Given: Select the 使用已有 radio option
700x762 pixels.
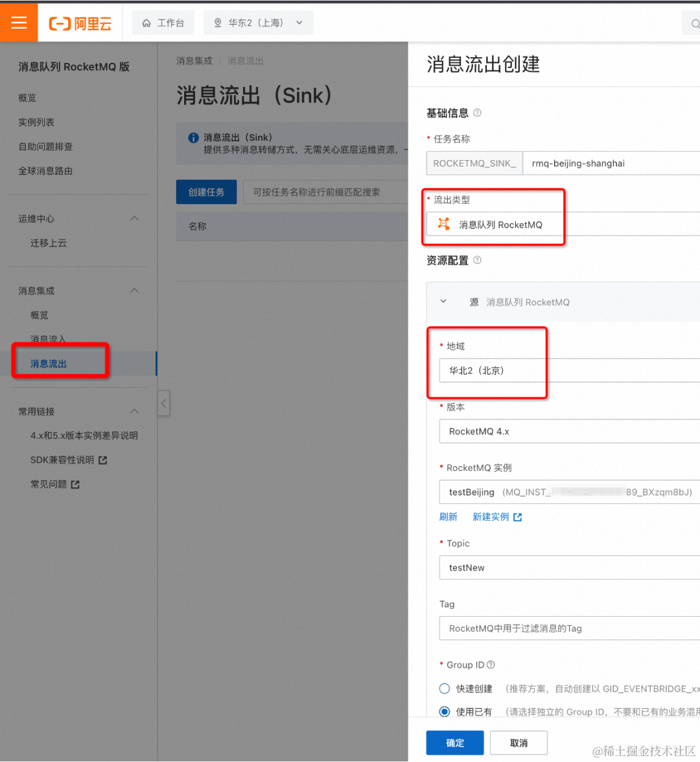Looking at the screenshot, I should coord(445,712).
